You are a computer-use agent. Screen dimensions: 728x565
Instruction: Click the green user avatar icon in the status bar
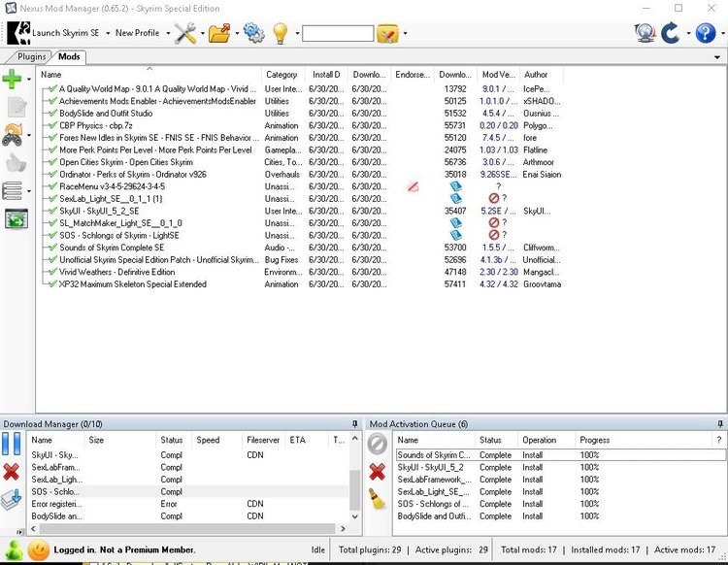14,550
